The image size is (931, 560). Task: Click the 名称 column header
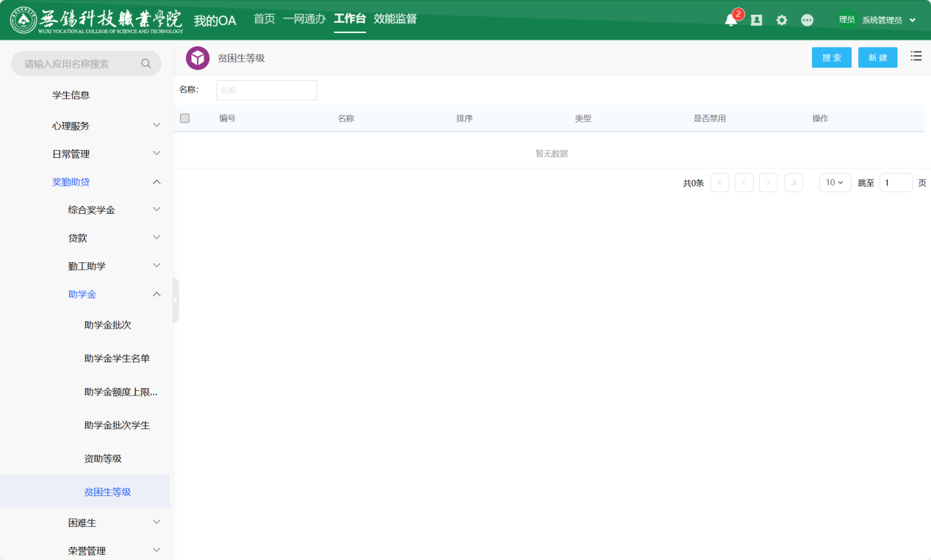(x=346, y=118)
